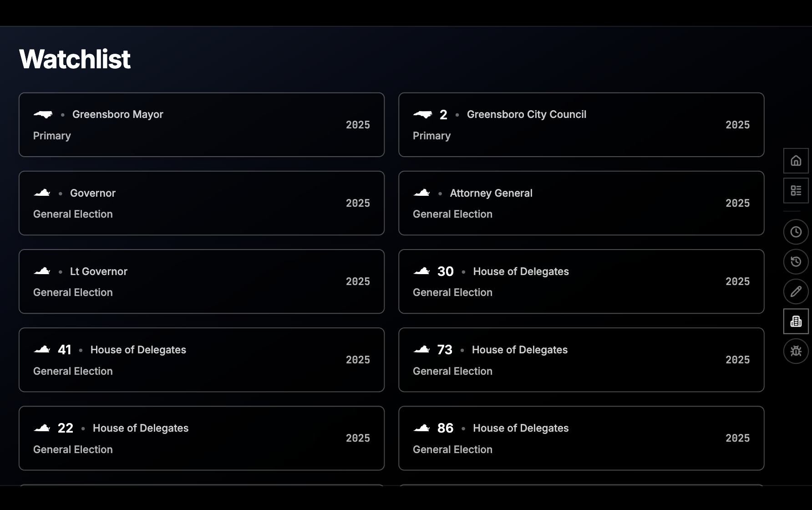Image resolution: width=812 pixels, height=510 pixels.
Task: Open House of Delegates district 22 race
Action: point(201,438)
